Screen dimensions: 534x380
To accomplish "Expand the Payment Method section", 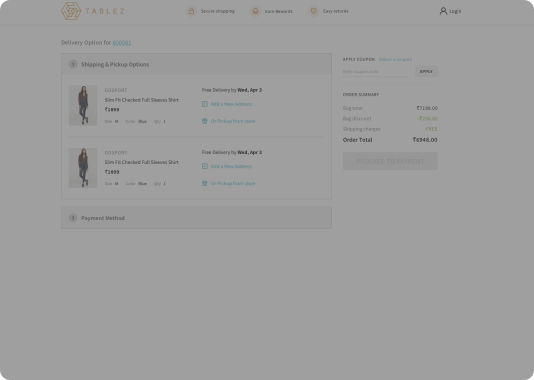I will pos(197,218).
